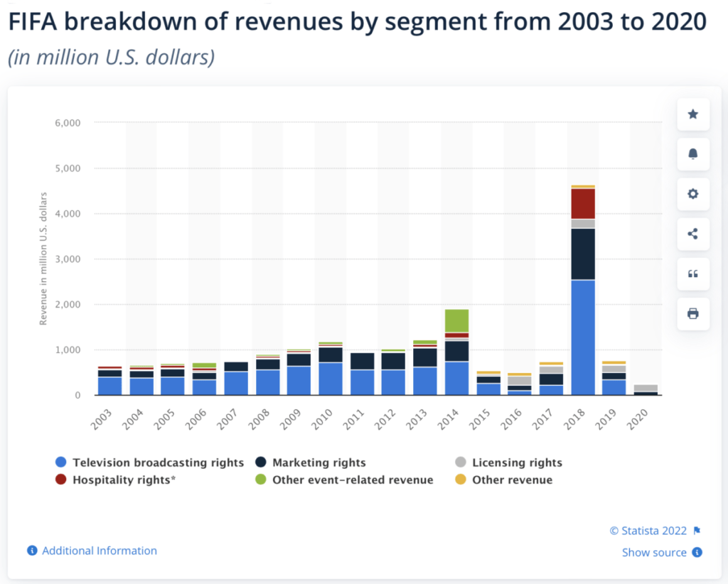Select the 2014 green event-related bar segment
Image resolution: width=728 pixels, height=584 pixels.
click(457, 321)
